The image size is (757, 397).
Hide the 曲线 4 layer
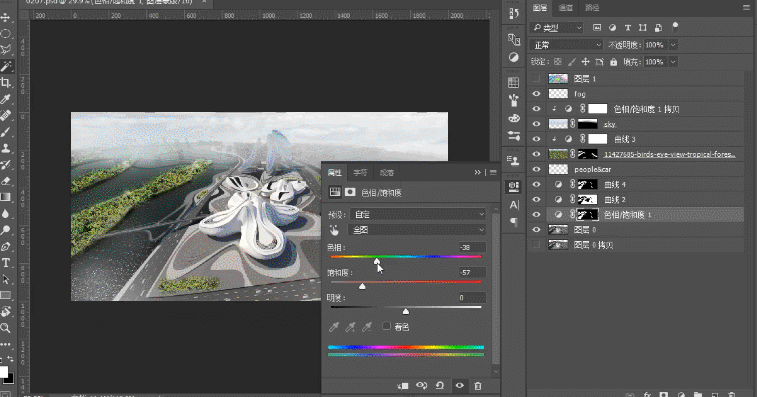[x=536, y=184]
